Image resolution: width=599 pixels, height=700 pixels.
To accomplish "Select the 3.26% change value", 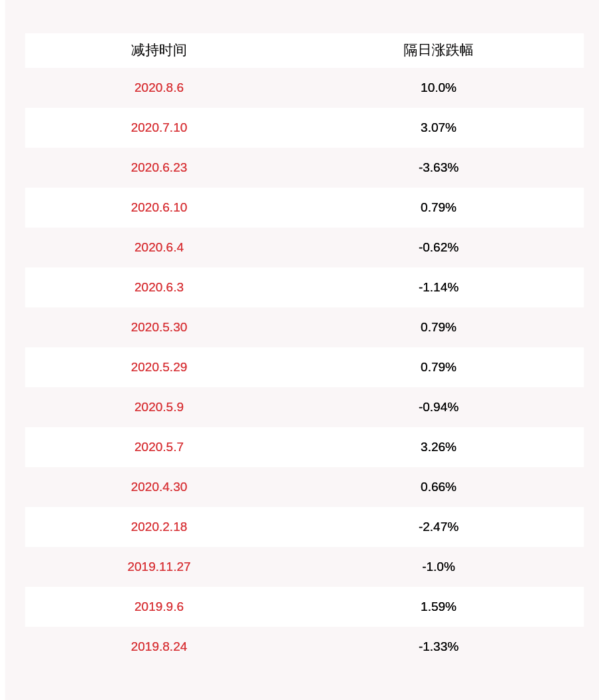I will point(438,447).
